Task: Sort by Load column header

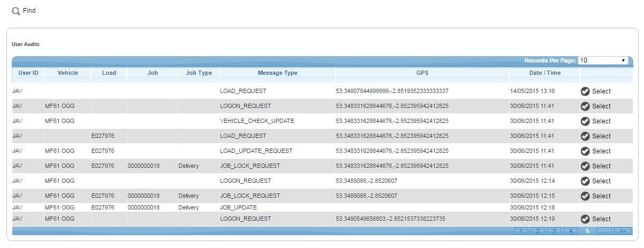Action: click(109, 73)
